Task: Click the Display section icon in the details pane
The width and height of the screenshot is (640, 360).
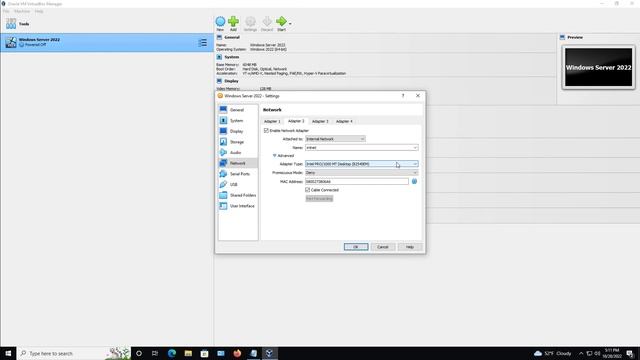Action: [x=219, y=81]
